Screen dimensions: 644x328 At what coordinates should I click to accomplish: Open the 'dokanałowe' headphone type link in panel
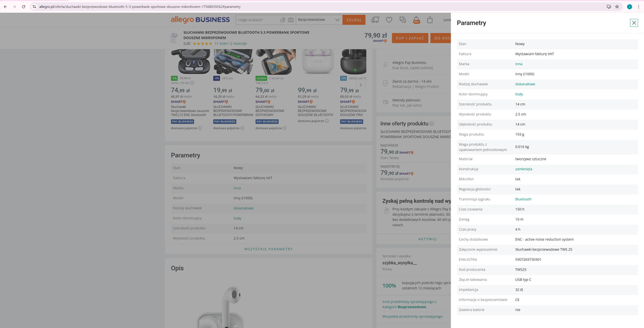click(x=525, y=84)
